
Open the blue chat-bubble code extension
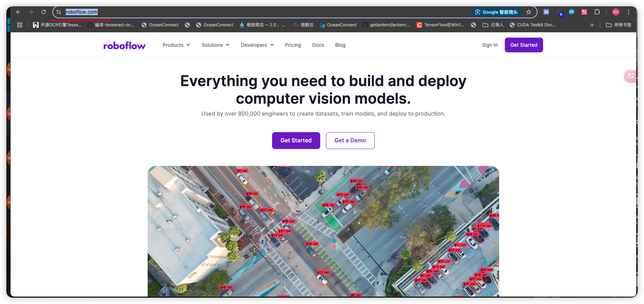[x=572, y=12]
